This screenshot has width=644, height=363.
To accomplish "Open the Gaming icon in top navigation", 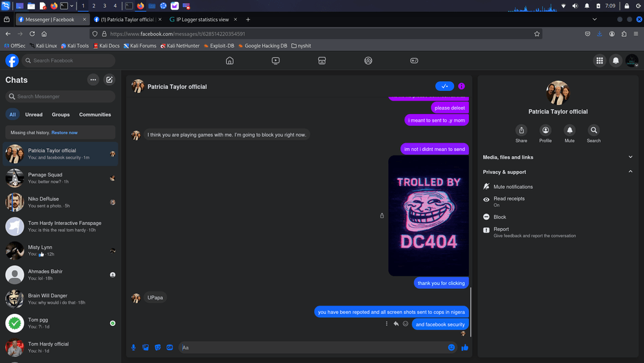I will tap(414, 61).
